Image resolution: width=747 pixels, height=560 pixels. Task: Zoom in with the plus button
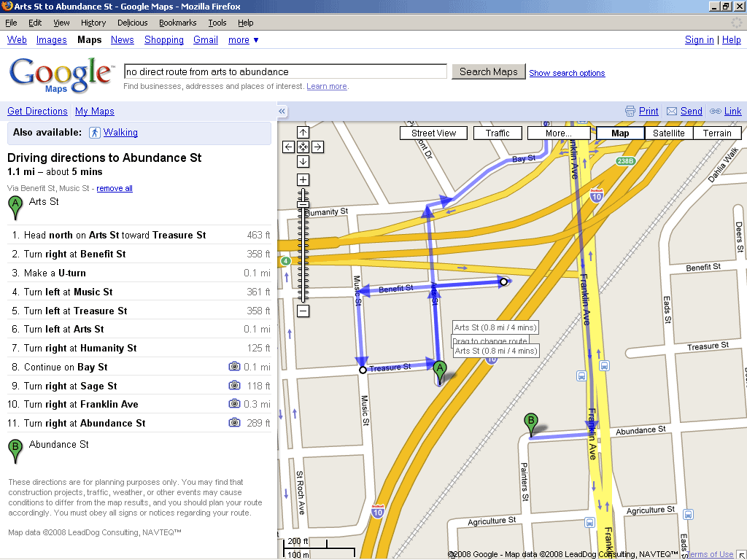[303, 180]
